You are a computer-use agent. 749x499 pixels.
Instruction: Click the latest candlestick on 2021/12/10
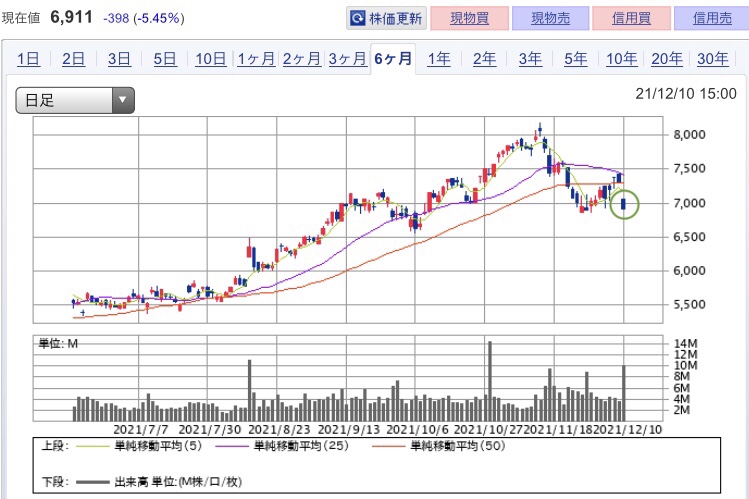[623, 204]
